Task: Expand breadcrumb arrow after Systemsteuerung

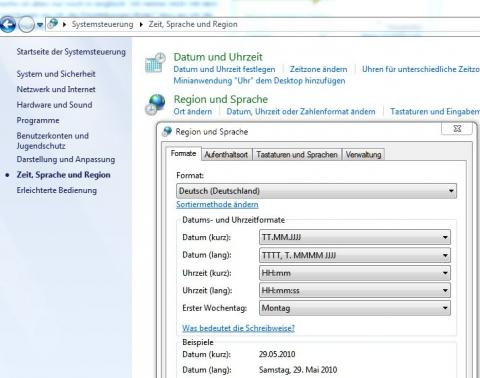Action: [141, 25]
